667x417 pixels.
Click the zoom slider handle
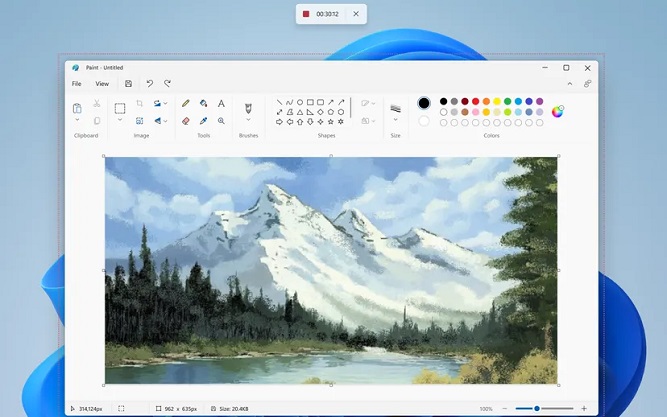tap(537, 408)
